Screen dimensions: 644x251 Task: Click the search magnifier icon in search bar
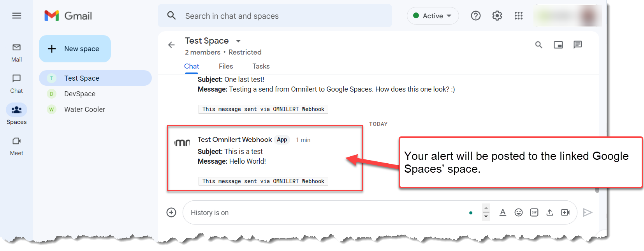[x=171, y=16]
